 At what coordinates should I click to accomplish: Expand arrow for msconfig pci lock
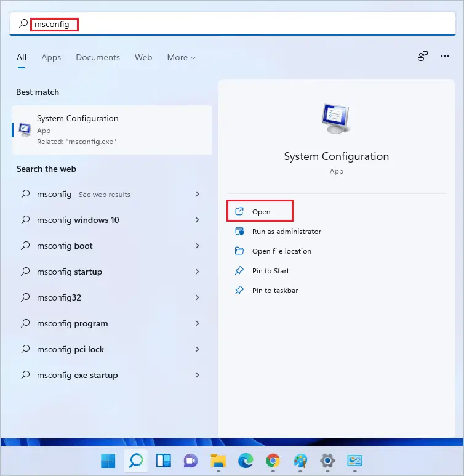point(198,349)
